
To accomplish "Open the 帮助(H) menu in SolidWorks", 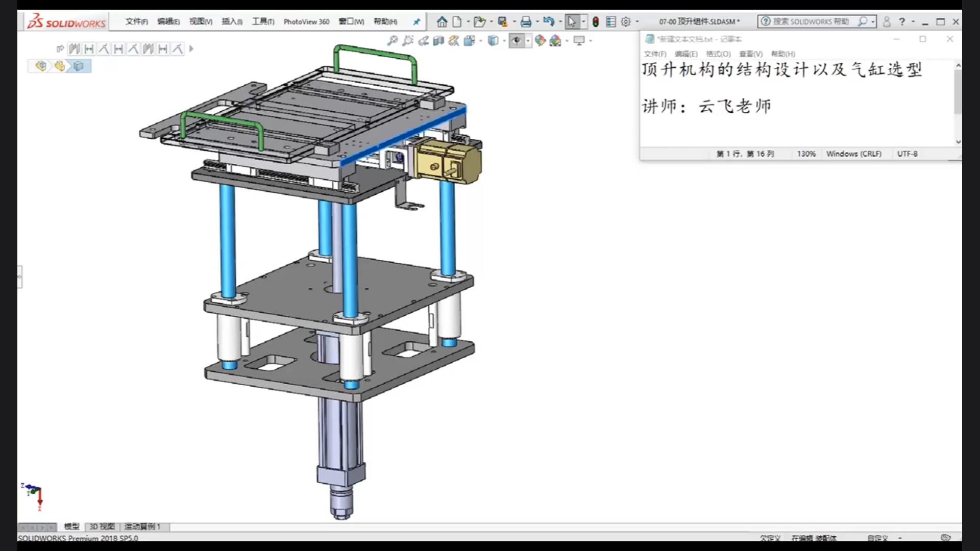I will [x=385, y=21].
